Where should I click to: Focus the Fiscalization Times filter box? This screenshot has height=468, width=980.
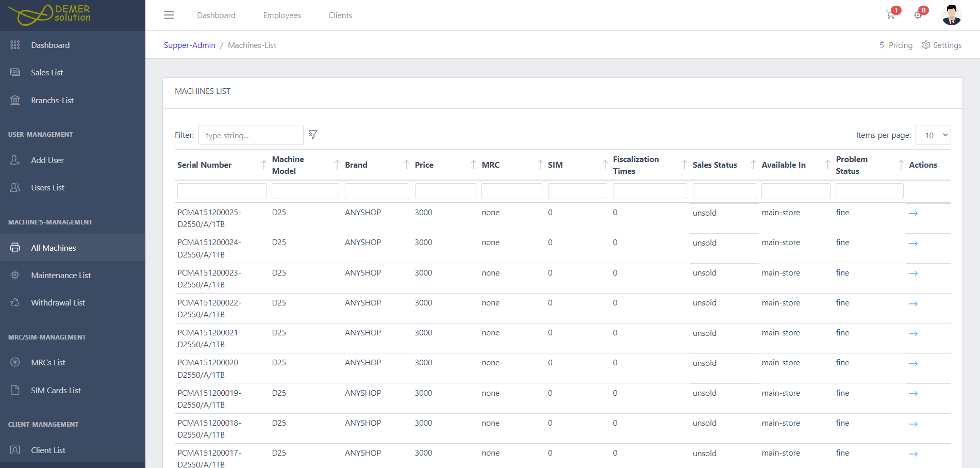[650, 191]
